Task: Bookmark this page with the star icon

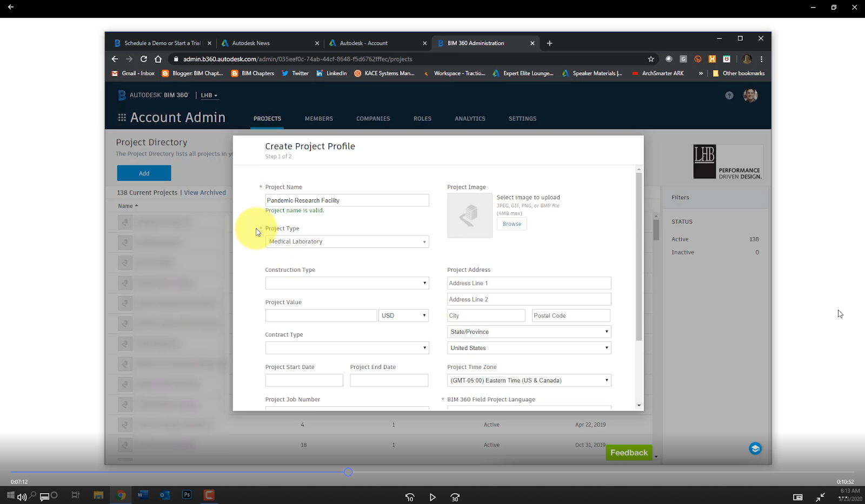Action: coord(651,59)
